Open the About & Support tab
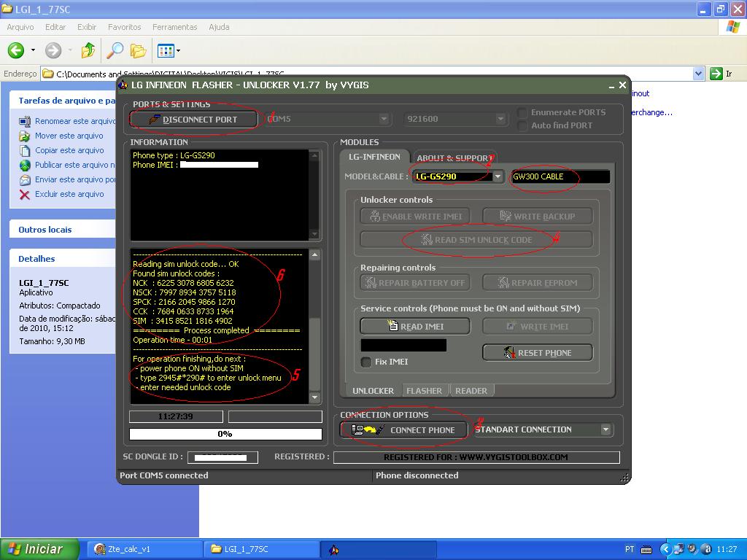 tap(454, 157)
